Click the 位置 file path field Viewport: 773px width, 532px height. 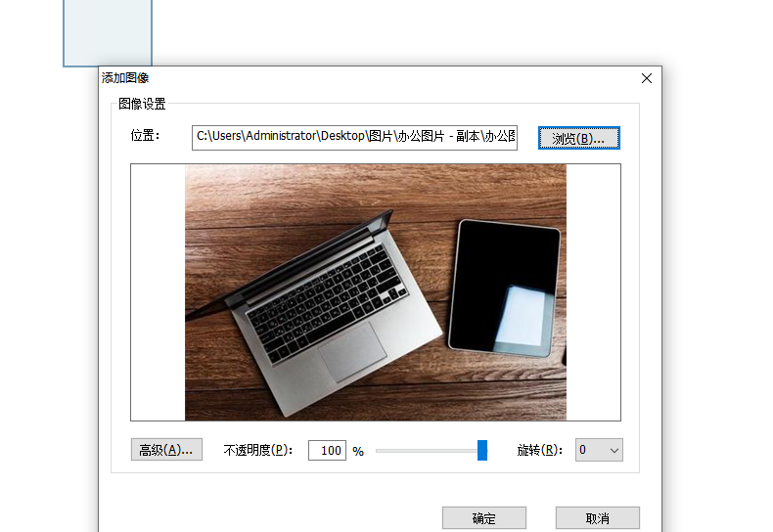tap(354, 138)
